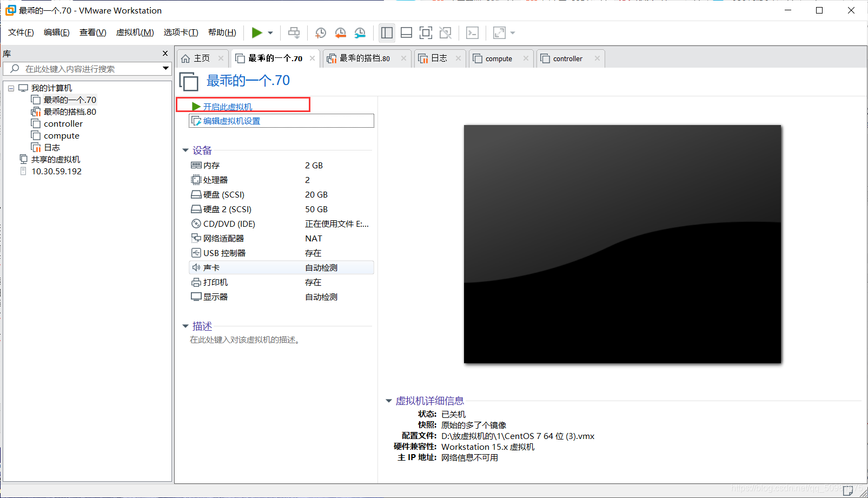Select 共享的虚拟机 in library tree

55,160
